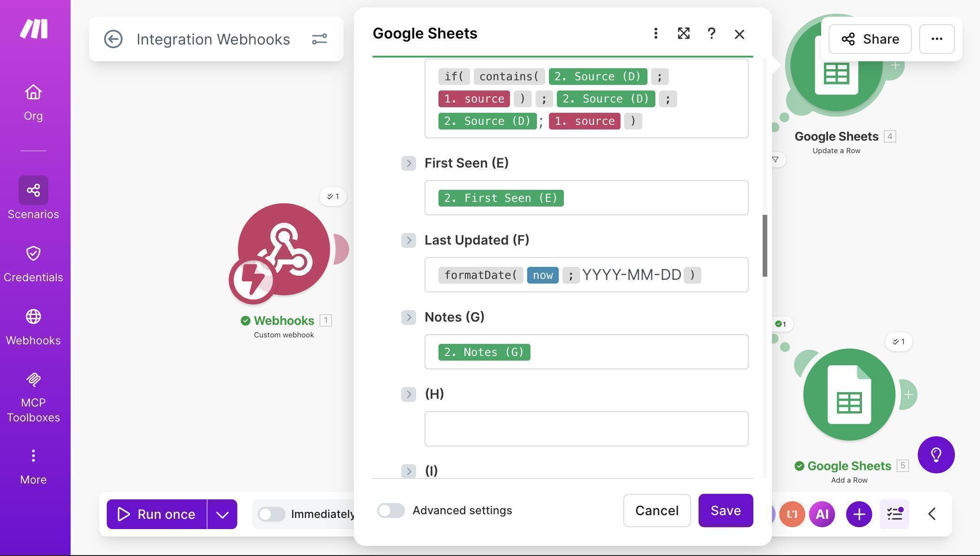Open the AI assistant
The width and height of the screenshot is (980, 556).
[822, 514]
